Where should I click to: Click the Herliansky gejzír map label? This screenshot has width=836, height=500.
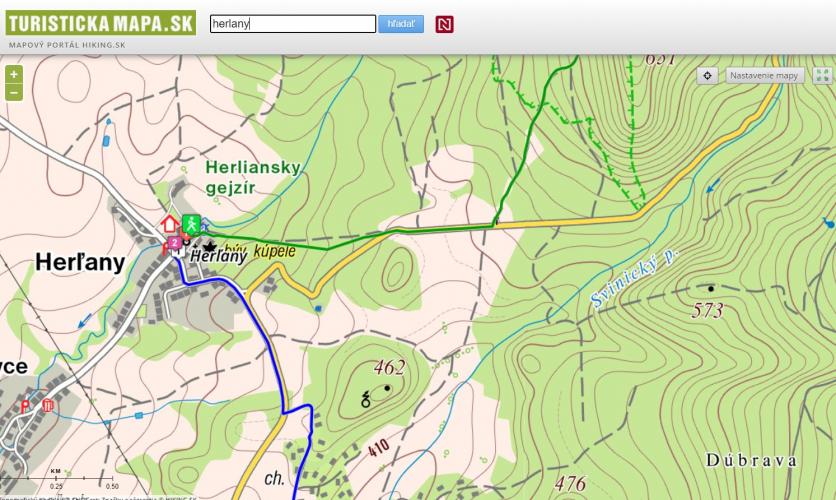point(252,178)
